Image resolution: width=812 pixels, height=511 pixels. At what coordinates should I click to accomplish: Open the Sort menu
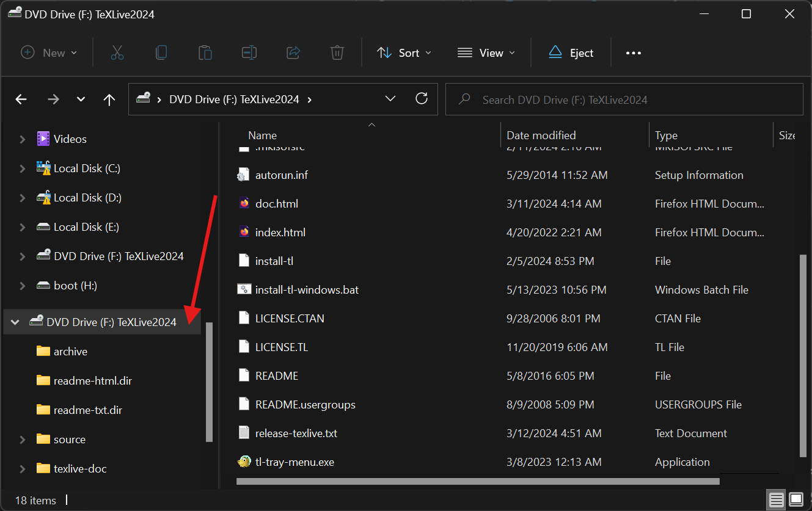click(x=404, y=53)
